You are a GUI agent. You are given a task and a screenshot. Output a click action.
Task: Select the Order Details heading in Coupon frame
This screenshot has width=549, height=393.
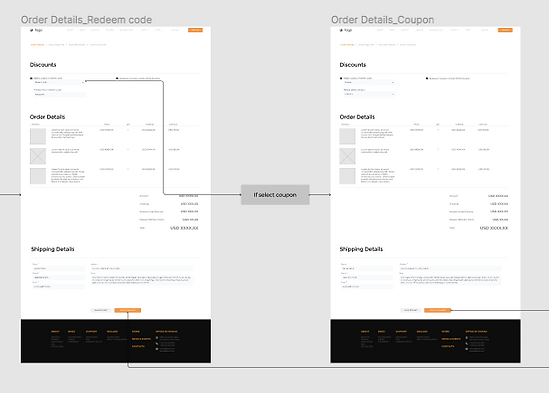click(x=357, y=117)
